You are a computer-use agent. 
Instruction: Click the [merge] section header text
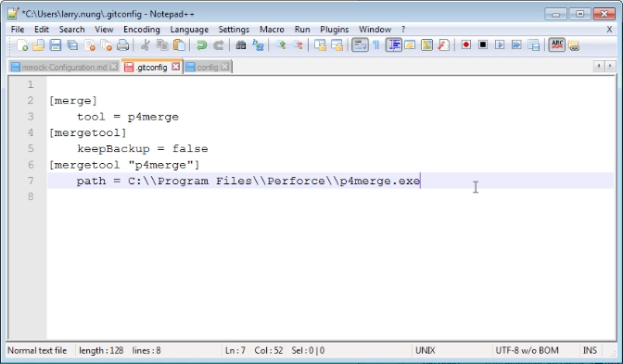click(x=73, y=101)
